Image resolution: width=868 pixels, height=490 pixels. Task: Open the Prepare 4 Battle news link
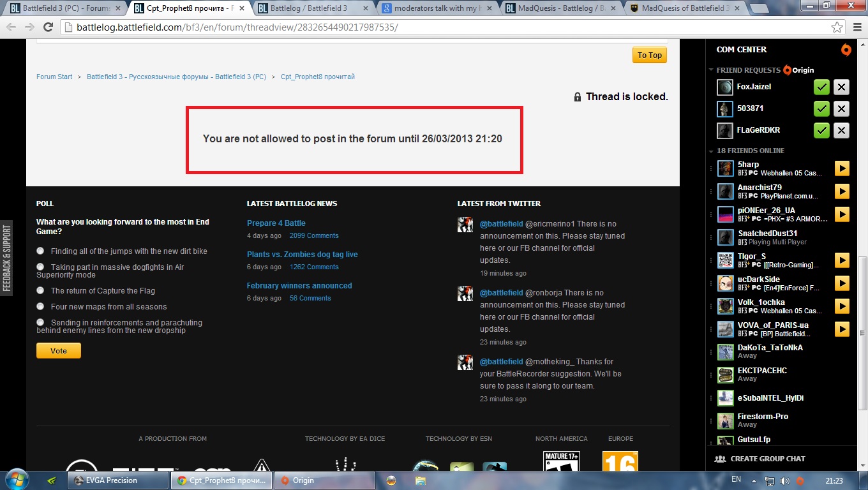coord(276,223)
